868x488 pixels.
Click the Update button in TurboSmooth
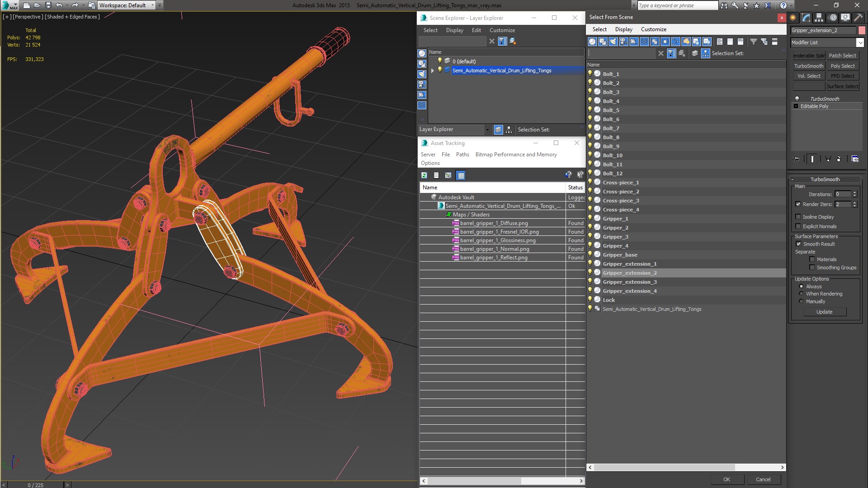click(824, 312)
